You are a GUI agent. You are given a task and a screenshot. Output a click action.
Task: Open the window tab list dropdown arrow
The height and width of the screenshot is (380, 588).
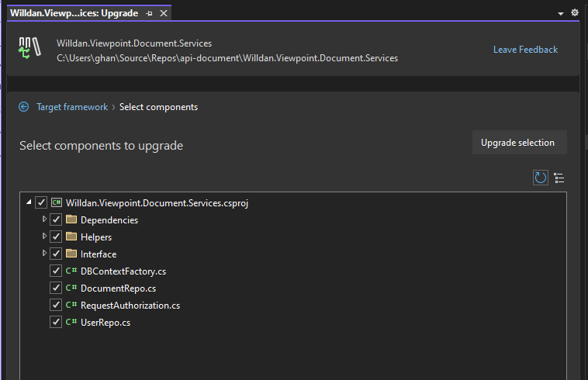click(x=561, y=14)
